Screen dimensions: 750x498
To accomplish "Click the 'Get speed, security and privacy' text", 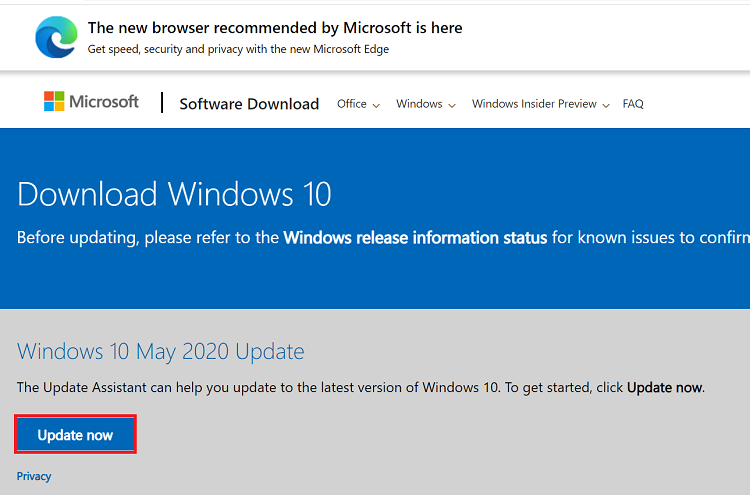I will [x=238, y=49].
